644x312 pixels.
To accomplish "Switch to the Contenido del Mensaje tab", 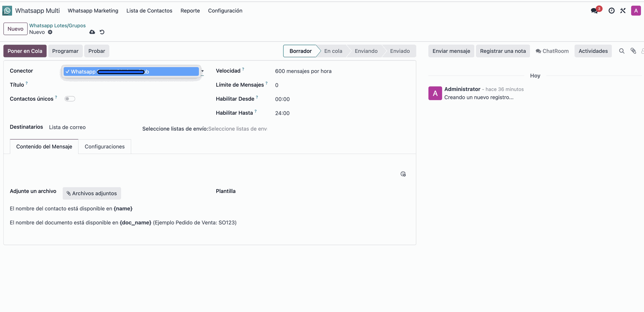I will pyautogui.click(x=44, y=147).
